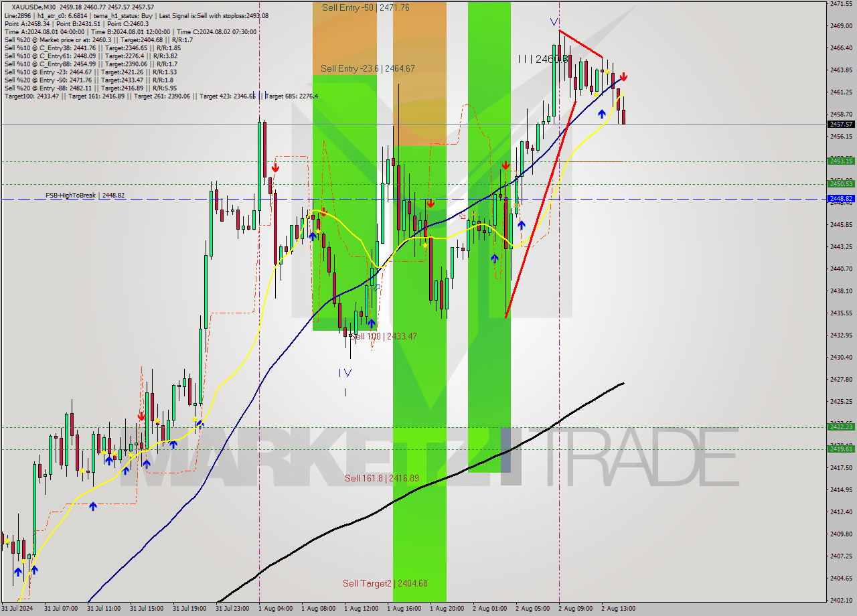Click the '2 Aug 13:00' time axis label
This screenshot has width=857, height=616.
point(618,609)
